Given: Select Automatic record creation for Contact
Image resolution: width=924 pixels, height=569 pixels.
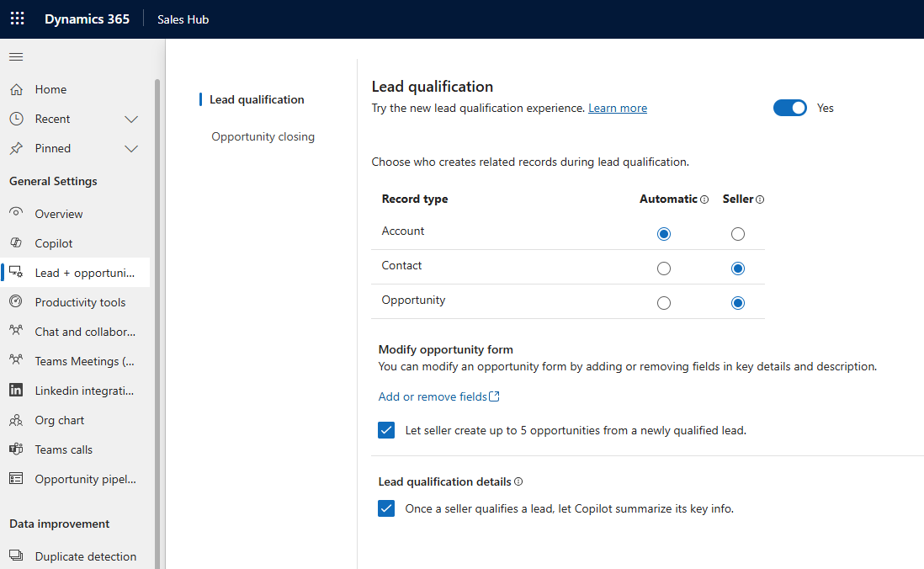Looking at the screenshot, I should 663,268.
